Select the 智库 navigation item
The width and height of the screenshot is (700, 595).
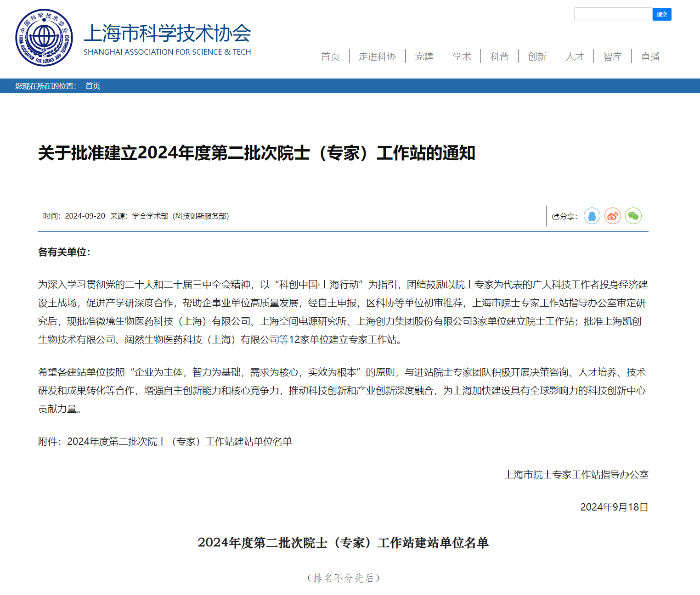[612, 56]
